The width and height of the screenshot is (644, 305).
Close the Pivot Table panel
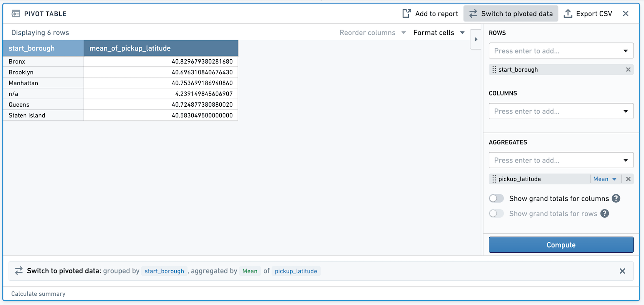pos(626,13)
